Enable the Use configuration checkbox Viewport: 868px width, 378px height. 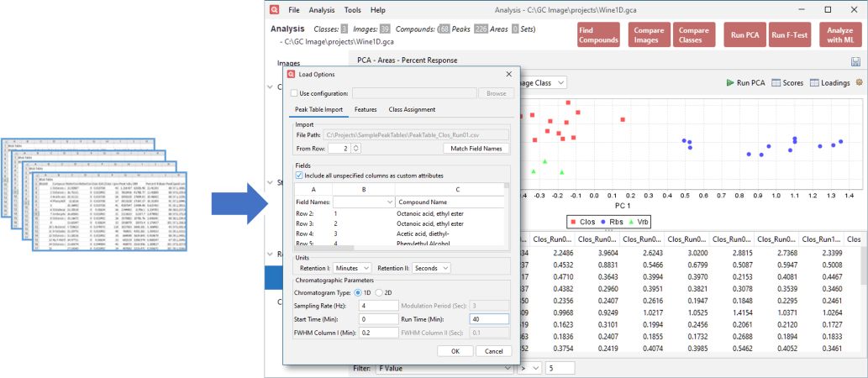tap(293, 93)
